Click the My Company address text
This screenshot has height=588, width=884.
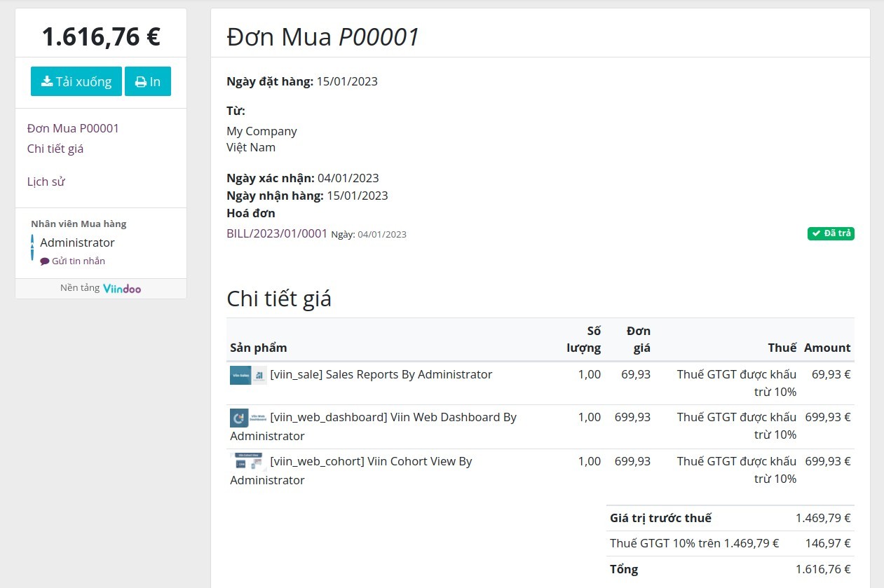[261, 131]
